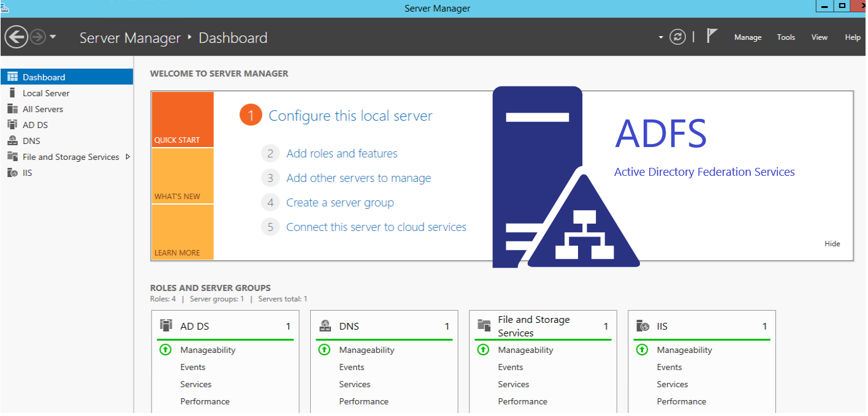Click the AD DS icon in sidebar
The image size is (868, 416).
[12, 125]
